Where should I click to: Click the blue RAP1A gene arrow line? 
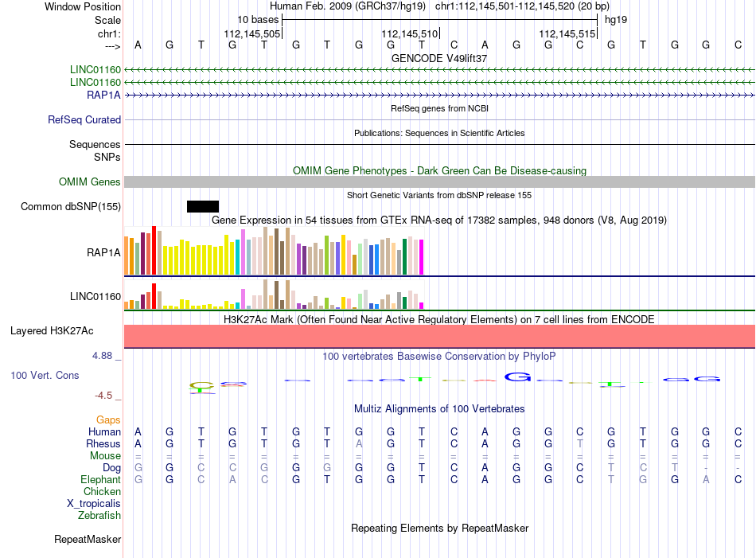[x=440, y=96]
